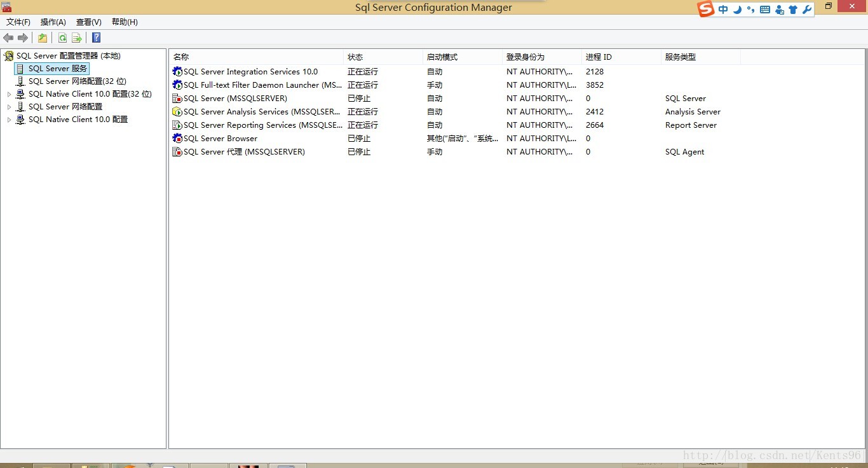Click the Reporting Services report icon
The height and width of the screenshot is (468, 868).
[177, 125]
